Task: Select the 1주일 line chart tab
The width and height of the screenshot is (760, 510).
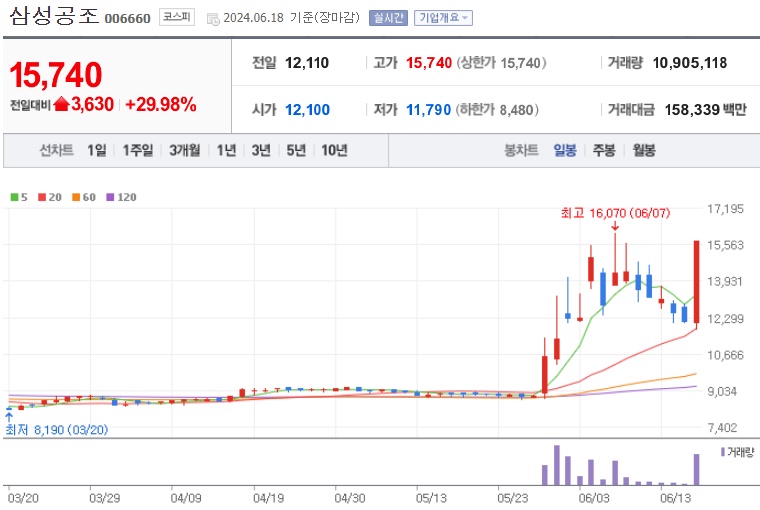Action: [x=138, y=150]
